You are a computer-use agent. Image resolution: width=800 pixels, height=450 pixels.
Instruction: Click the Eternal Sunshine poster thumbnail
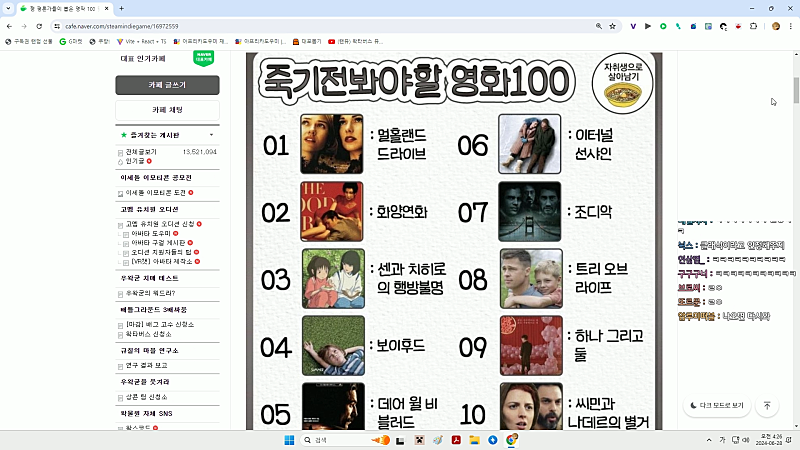[530, 144]
